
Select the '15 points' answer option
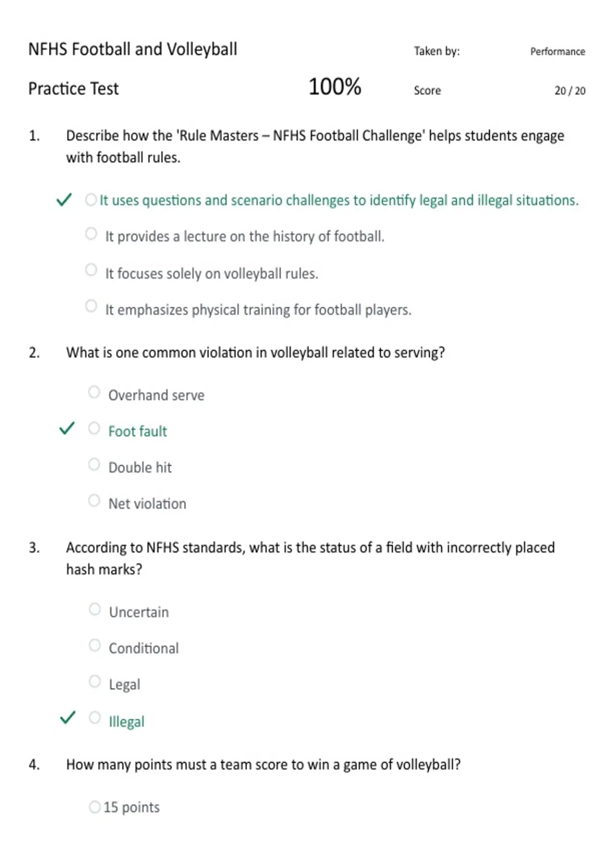[x=95, y=807]
